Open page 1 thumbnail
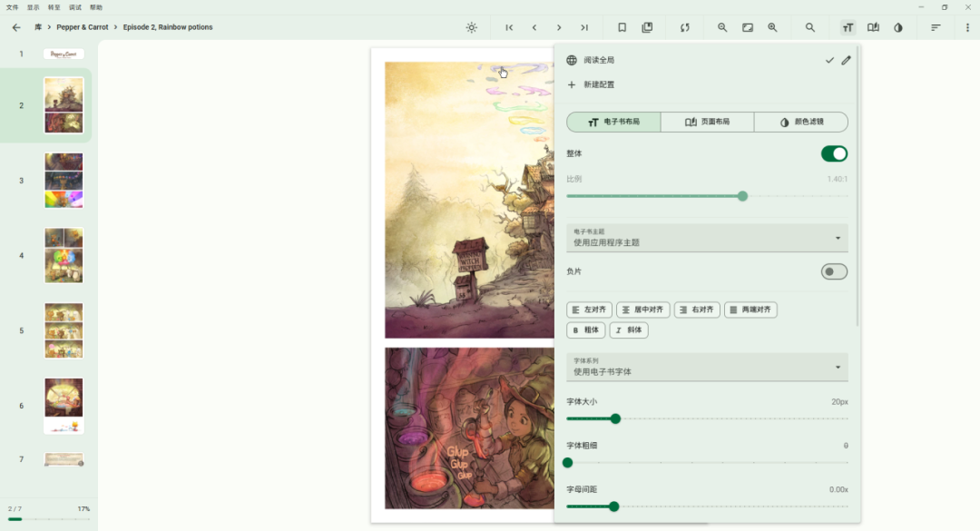Screen dimensions: 980x531 coord(64,54)
